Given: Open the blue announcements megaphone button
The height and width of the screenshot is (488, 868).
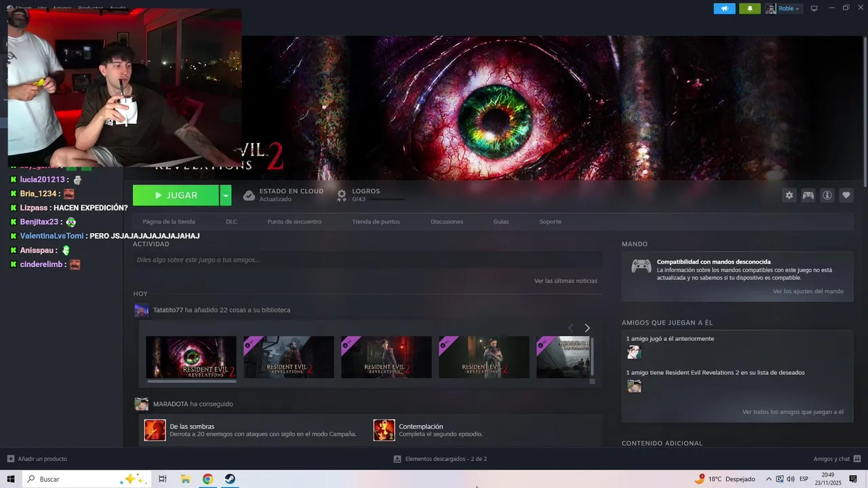Looking at the screenshot, I should (724, 9).
